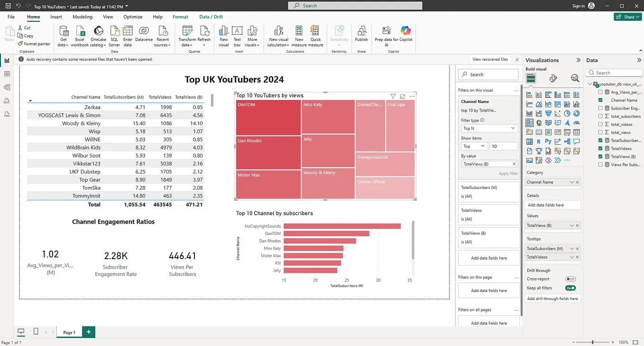Switch to Table view in left sidebar

[x=7, y=74]
